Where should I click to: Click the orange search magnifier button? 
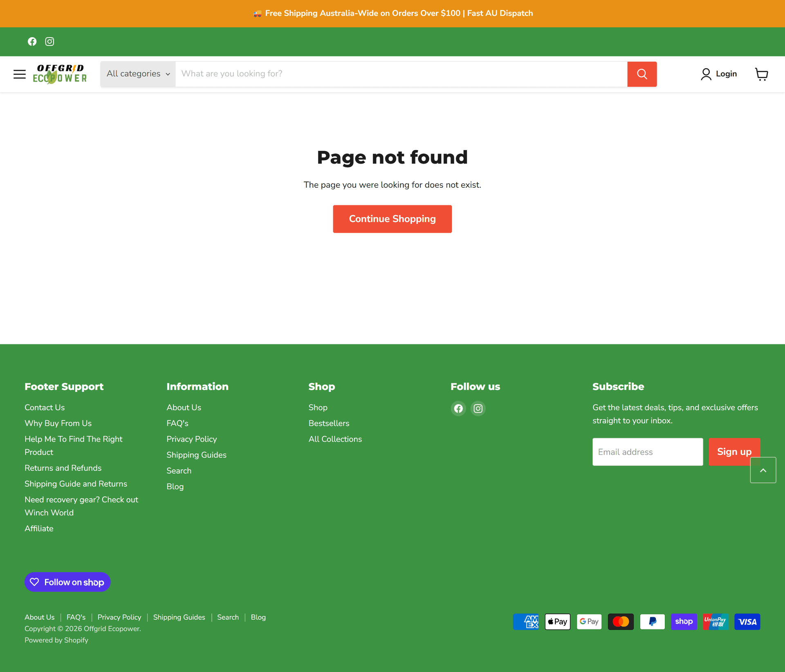point(642,74)
